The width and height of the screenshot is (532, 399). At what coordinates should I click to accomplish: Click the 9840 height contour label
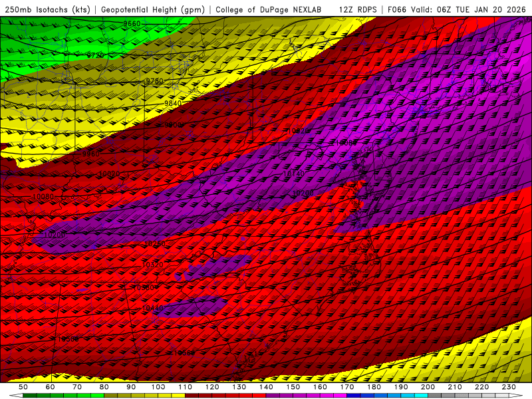(173, 103)
